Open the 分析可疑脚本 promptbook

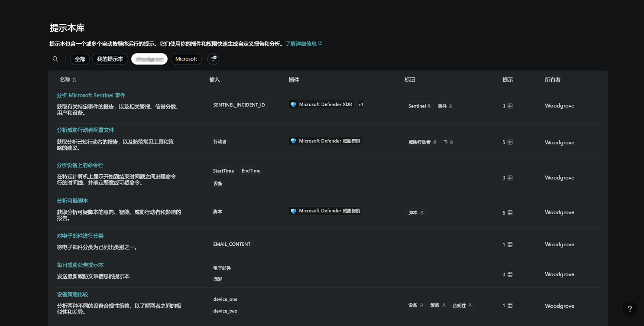(72, 201)
